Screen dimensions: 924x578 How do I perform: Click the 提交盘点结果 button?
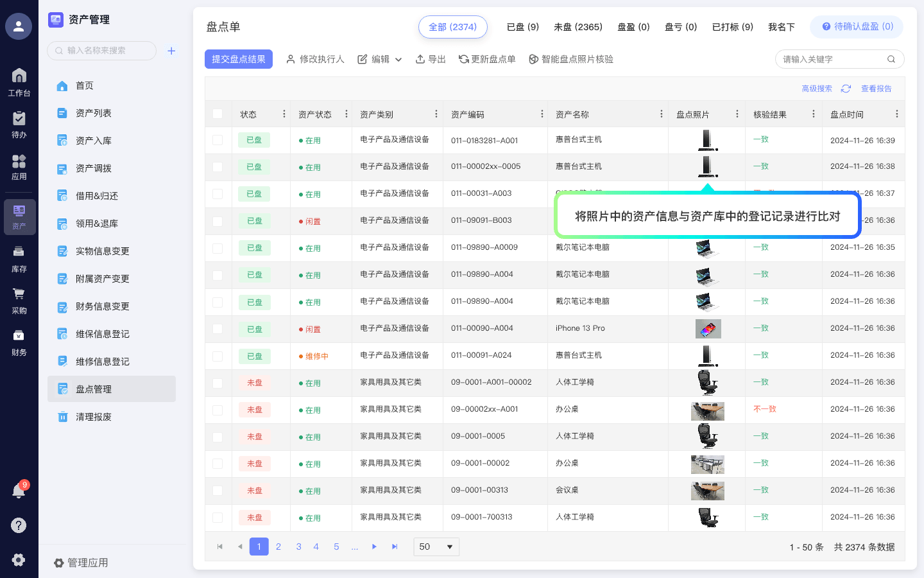pos(239,59)
